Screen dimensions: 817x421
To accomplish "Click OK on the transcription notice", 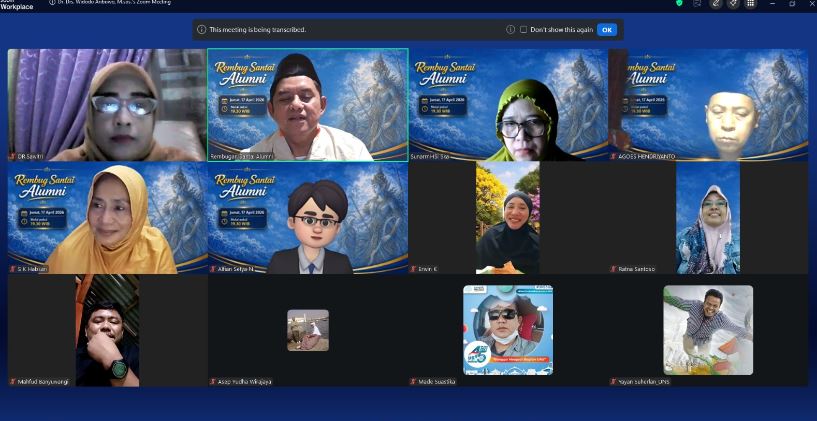I will [607, 30].
